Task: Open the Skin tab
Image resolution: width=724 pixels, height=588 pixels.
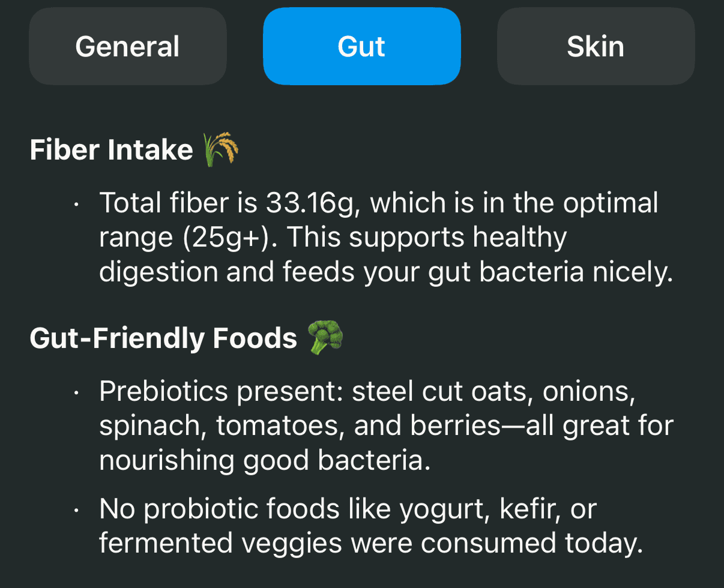Action: coord(596,46)
